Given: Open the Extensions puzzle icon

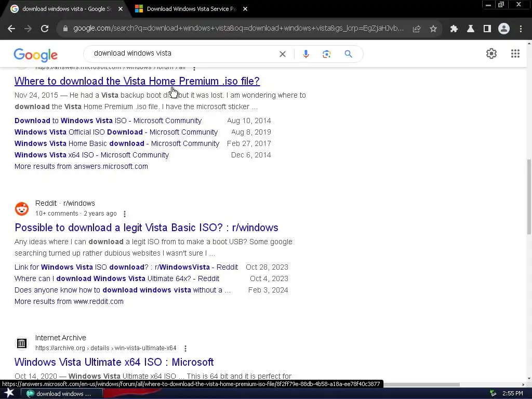Looking at the screenshot, I should click(x=454, y=29).
